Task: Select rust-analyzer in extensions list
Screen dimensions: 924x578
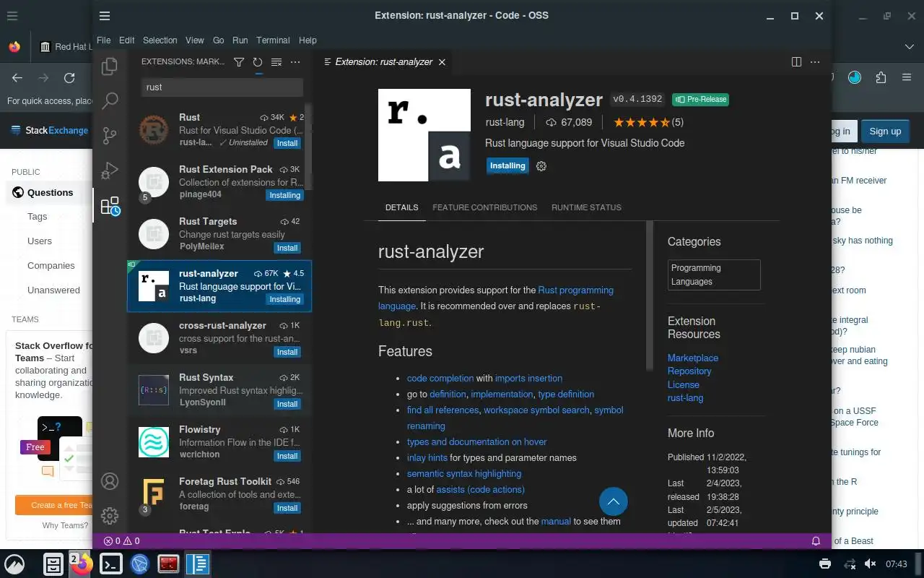Action: 219,286
